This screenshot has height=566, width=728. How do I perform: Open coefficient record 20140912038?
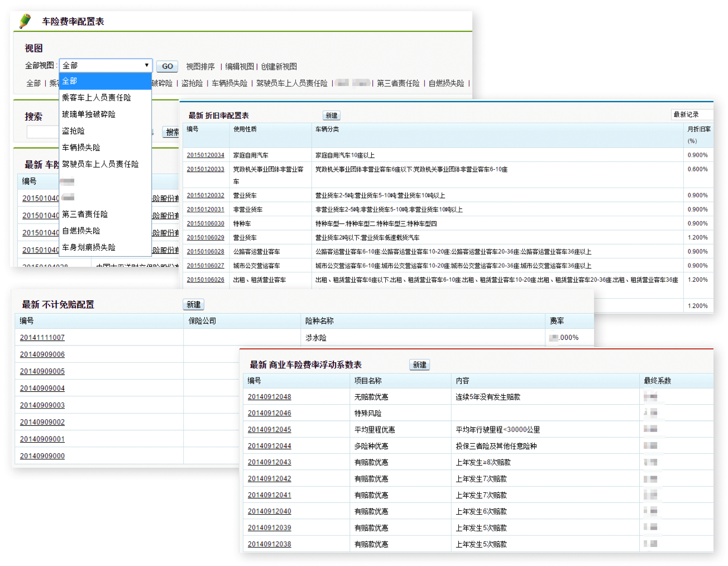tap(270, 544)
